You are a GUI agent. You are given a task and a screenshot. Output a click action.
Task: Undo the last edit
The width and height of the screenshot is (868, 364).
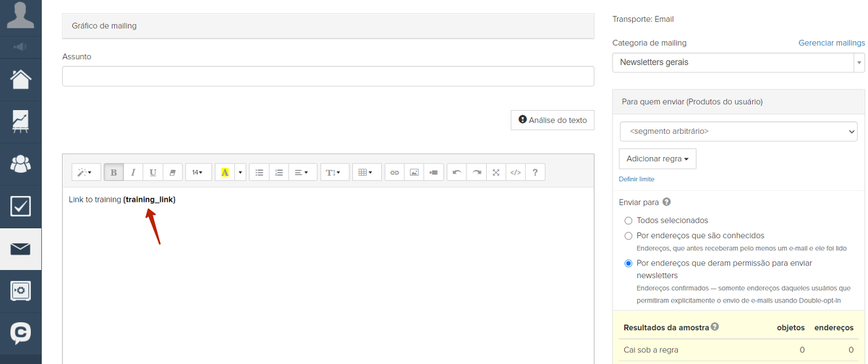click(x=456, y=172)
